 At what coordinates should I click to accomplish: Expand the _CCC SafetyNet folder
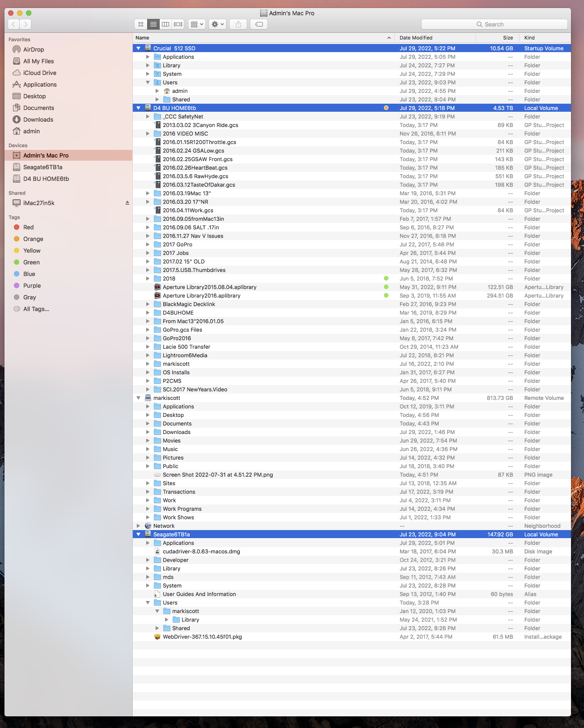point(148,116)
